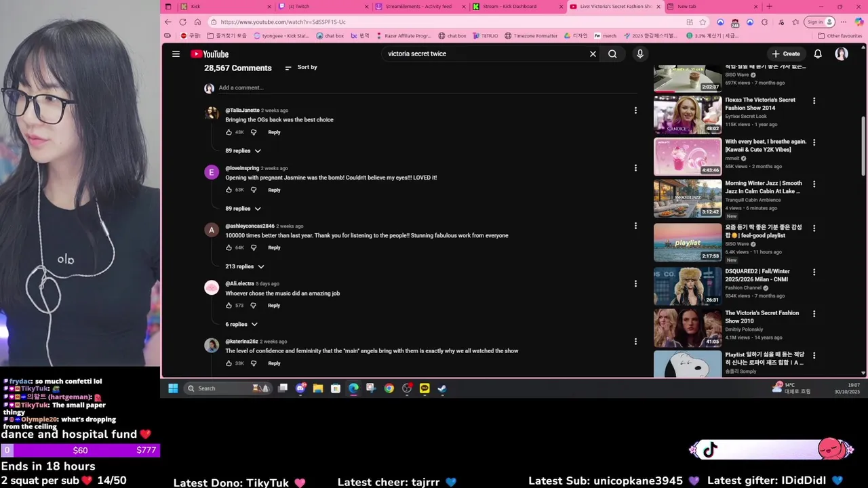The image size is (868, 488).
Task: Go to YouTube home via the logo
Action: pyautogui.click(x=210, y=54)
